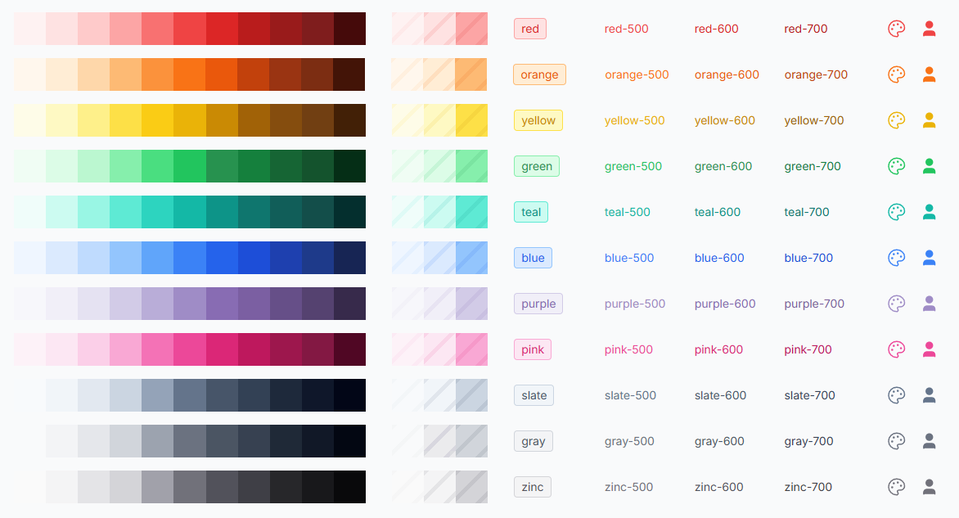Click the blue-600 text

coord(719,258)
